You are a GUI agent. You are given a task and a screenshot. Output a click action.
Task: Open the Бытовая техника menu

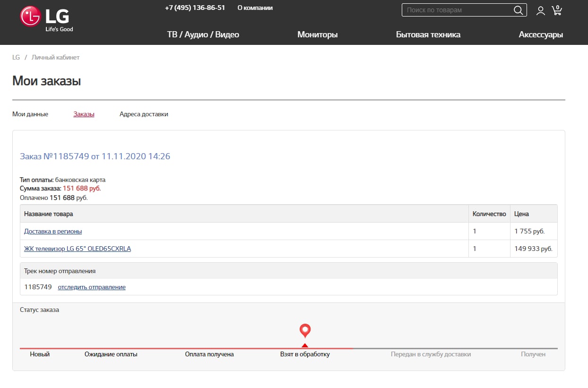point(428,34)
